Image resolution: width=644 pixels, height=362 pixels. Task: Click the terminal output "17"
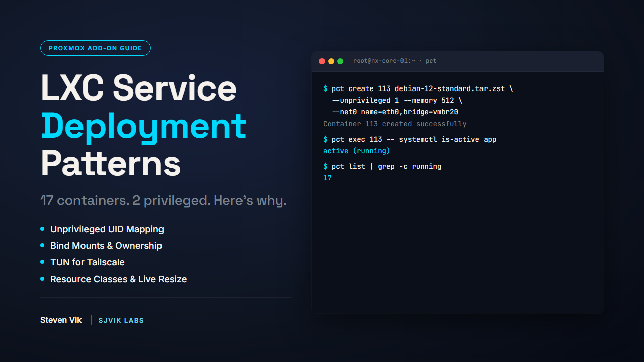[327, 178]
